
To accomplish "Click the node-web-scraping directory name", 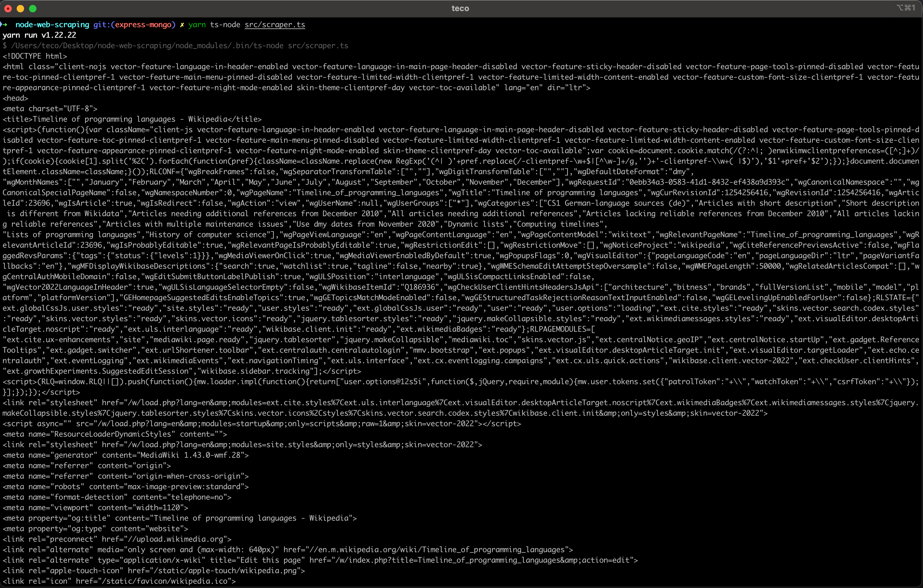I will [x=52, y=24].
